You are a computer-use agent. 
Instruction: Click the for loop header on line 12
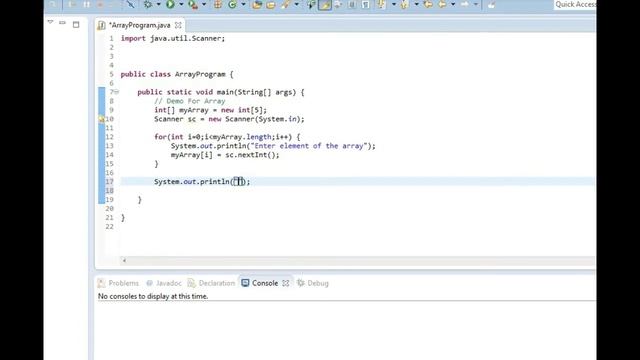[227, 137]
